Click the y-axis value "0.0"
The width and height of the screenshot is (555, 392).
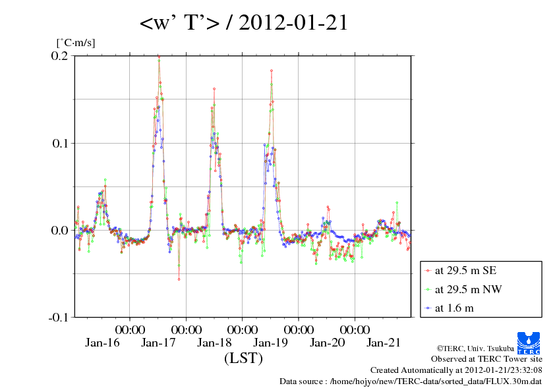[x=59, y=231]
